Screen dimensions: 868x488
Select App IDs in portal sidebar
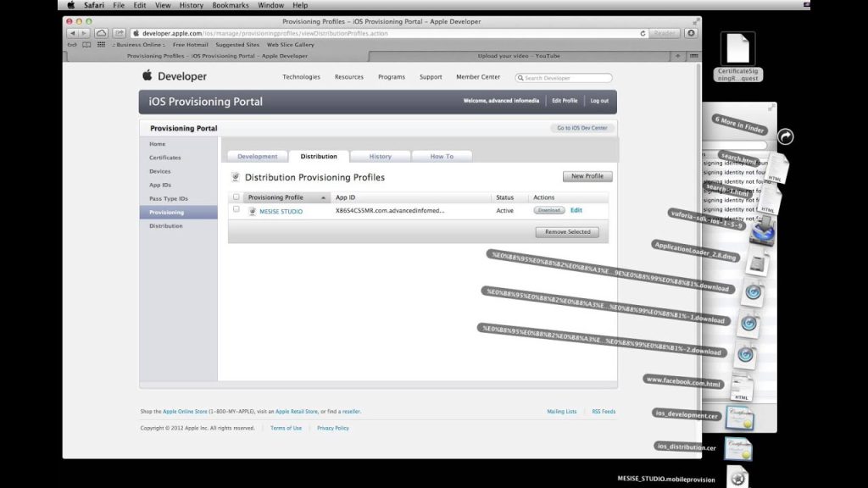(160, 185)
